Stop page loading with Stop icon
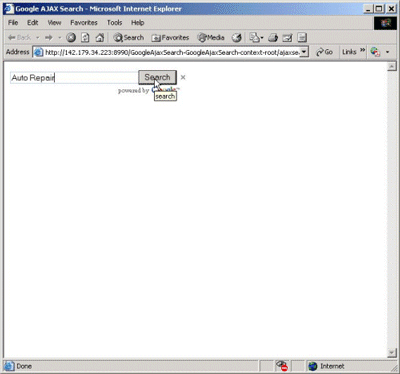 pyautogui.click(x=71, y=38)
